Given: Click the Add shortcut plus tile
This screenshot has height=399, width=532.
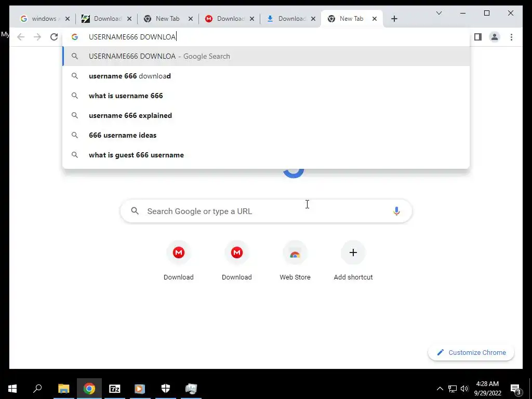Looking at the screenshot, I should (x=353, y=260).
